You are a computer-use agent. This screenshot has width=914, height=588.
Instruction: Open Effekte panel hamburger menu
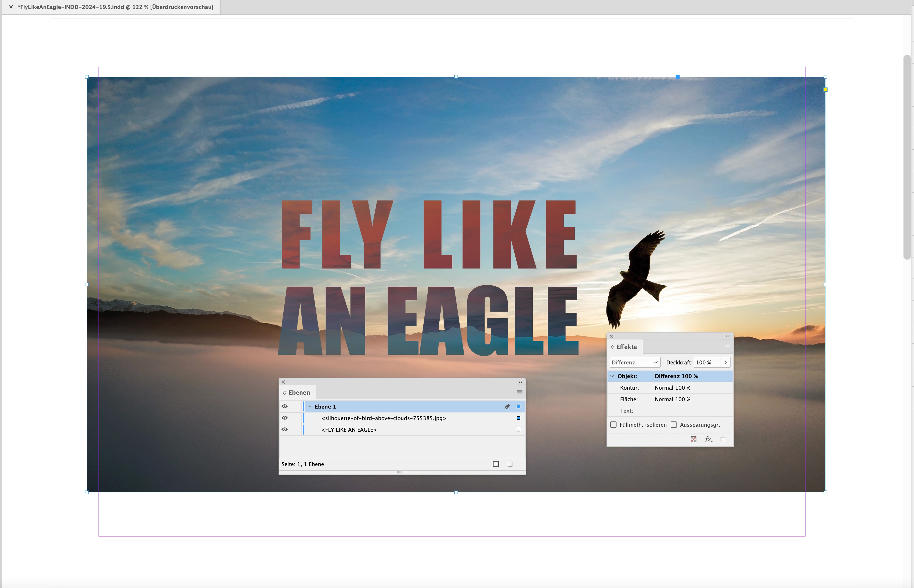pyautogui.click(x=727, y=347)
